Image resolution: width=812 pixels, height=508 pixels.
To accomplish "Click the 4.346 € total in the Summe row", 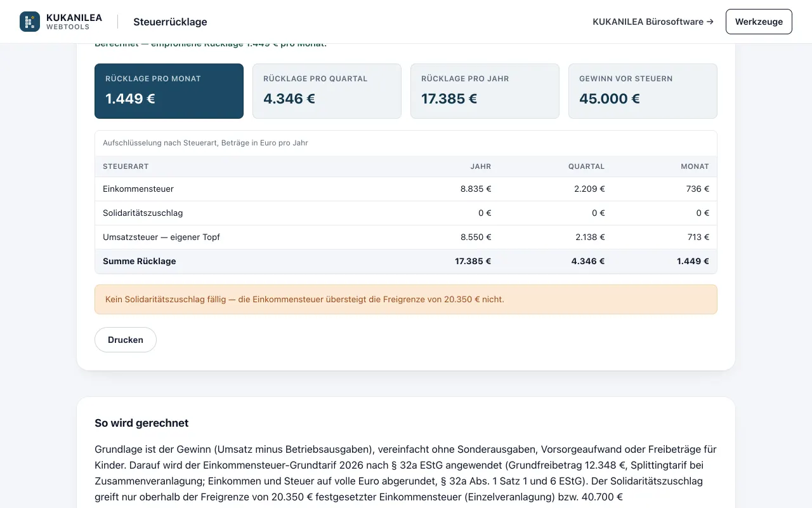I will pos(588,261).
